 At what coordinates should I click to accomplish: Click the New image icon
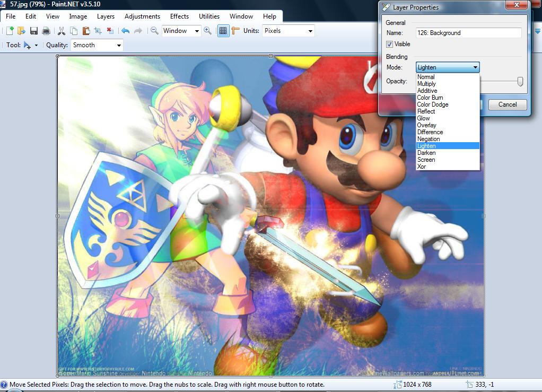[10, 31]
